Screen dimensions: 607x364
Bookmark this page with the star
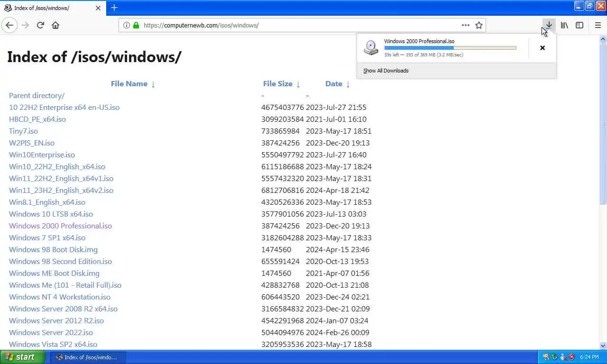(x=479, y=25)
